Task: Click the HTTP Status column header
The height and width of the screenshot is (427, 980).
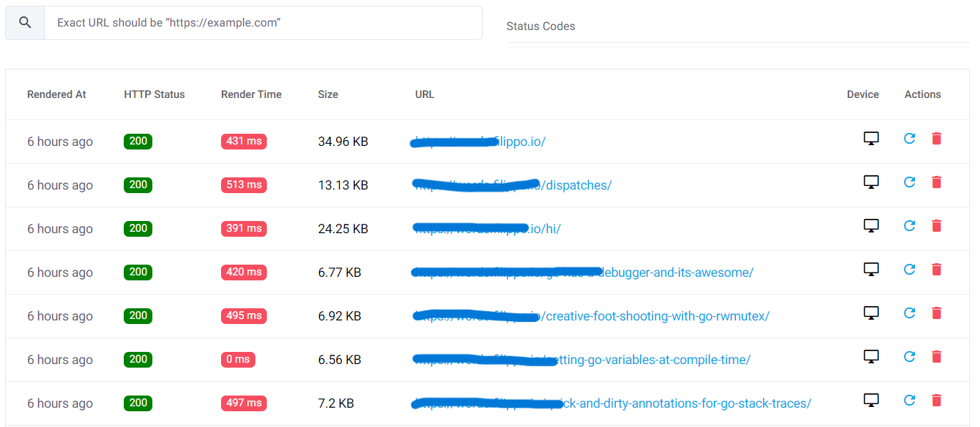Action: pos(154,94)
